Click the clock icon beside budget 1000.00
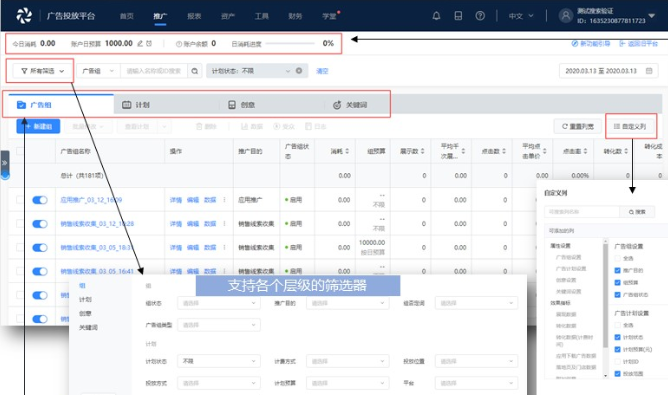 (x=149, y=43)
